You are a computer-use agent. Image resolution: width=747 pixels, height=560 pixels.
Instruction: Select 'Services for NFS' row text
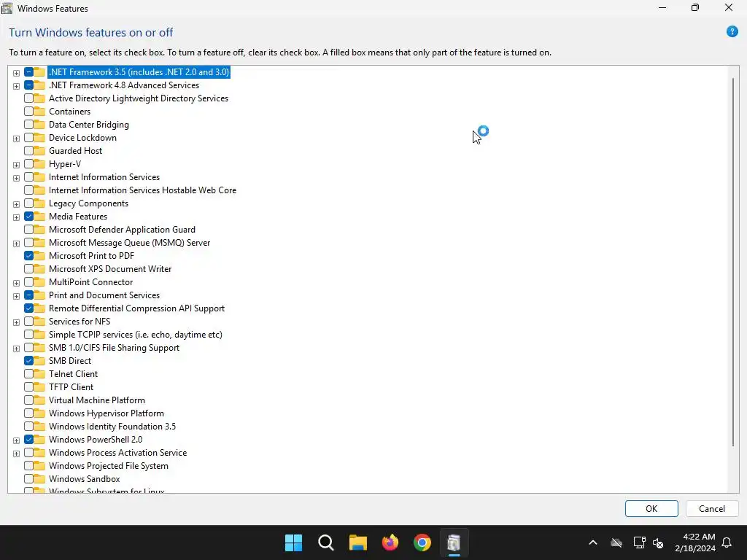pos(79,322)
